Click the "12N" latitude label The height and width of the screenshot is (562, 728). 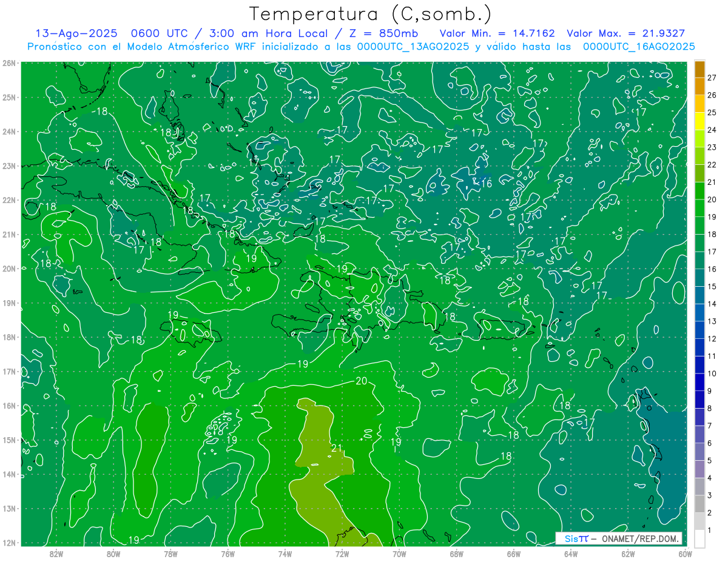8,543
